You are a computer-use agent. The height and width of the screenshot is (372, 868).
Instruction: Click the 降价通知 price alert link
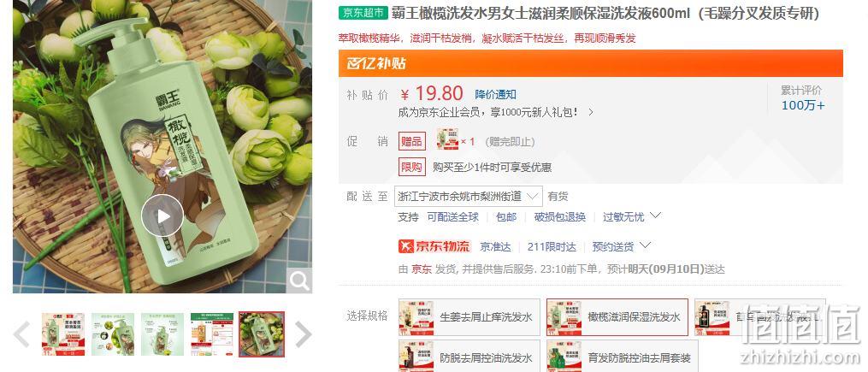pos(495,95)
